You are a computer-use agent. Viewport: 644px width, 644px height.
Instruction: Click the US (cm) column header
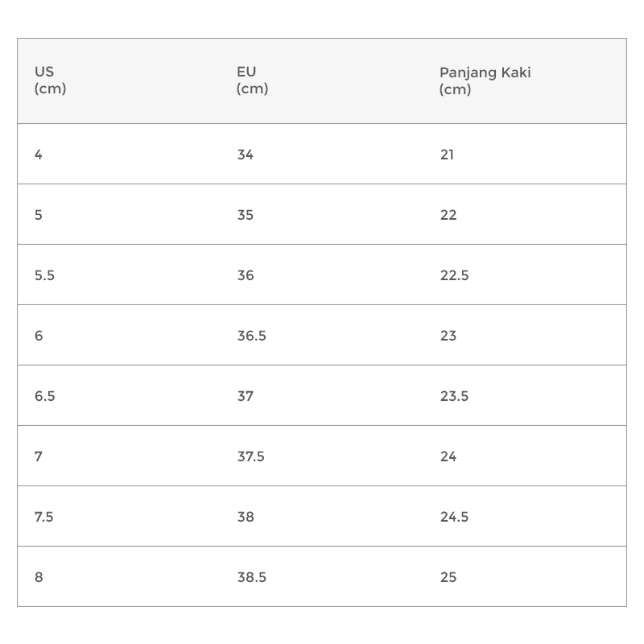click(x=50, y=80)
